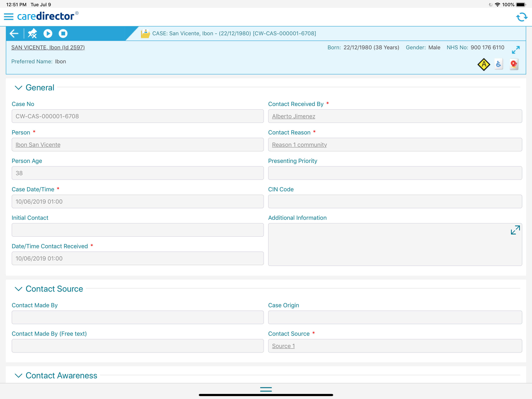Open the hamburger navigation menu
Viewport: 532px width, 399px height.
9,17
